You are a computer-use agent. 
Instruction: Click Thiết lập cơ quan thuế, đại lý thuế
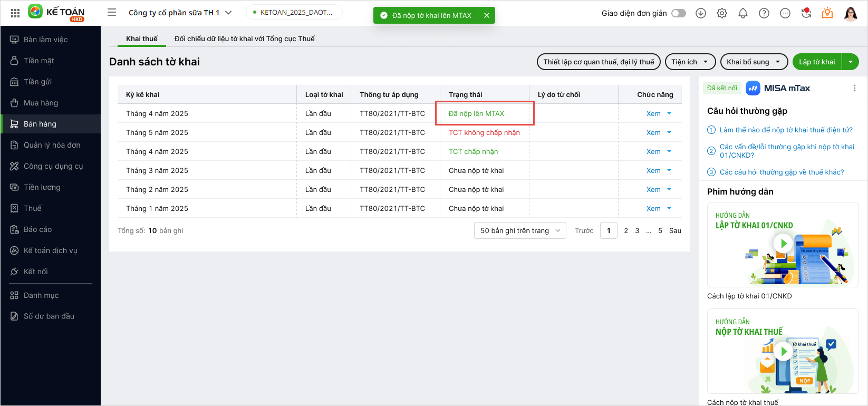click(x=599, y=62)
